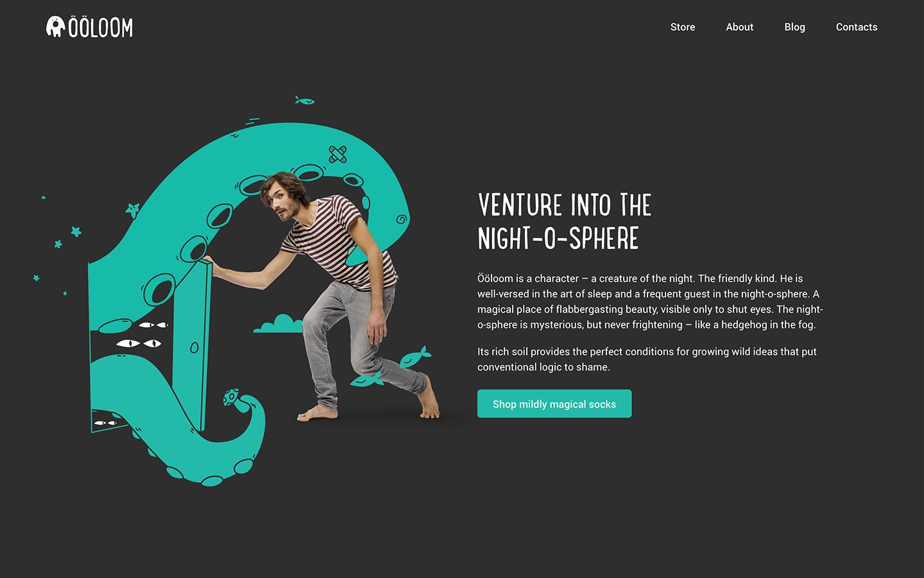Open the Store page
Image resolution: width=924 pixels, height=578 pixels.
[683, 27]
